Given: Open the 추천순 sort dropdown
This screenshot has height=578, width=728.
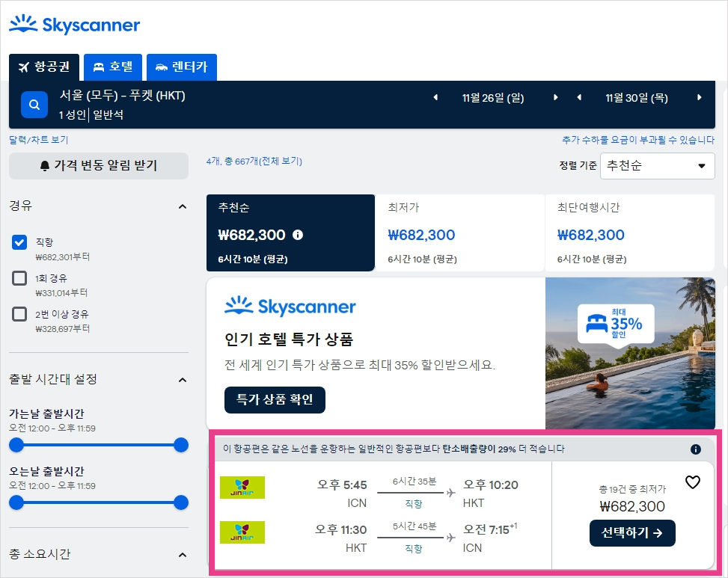Looking at the screenshot, I should pyautogui.click(x=658, y=165).
